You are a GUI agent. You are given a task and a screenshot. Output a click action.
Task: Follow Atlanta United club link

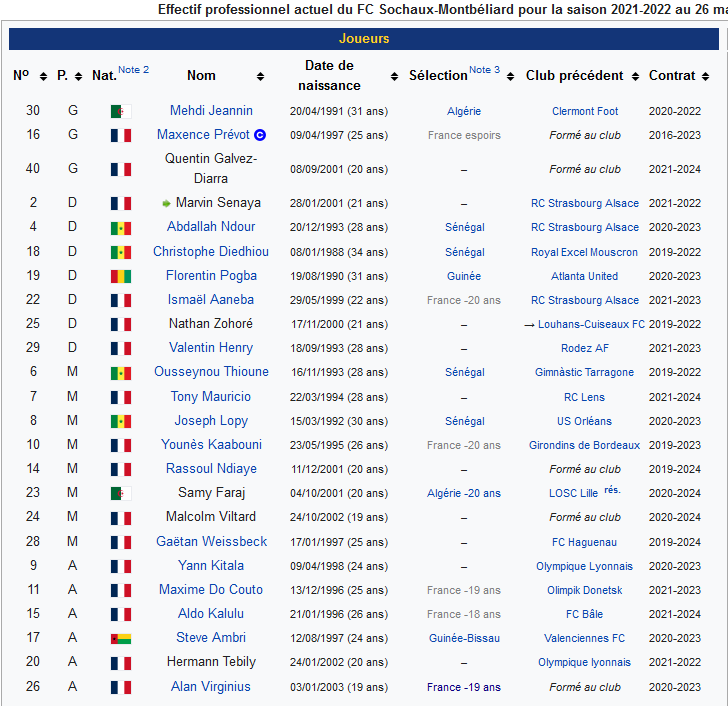click(585, 277)
